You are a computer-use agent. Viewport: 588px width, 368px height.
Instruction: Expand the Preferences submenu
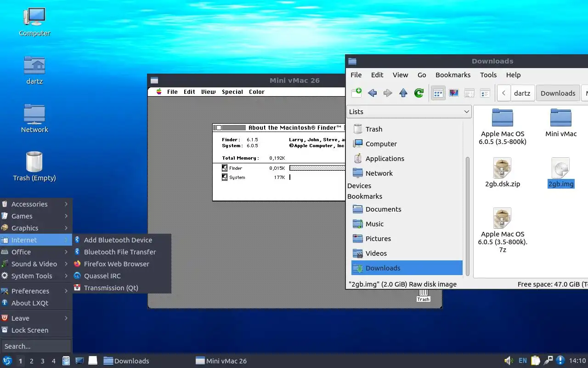click(36, 291)
